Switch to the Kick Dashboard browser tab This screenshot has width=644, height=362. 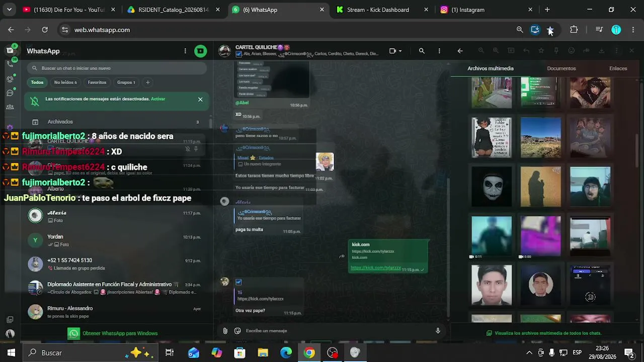click(x=381, y=10)
